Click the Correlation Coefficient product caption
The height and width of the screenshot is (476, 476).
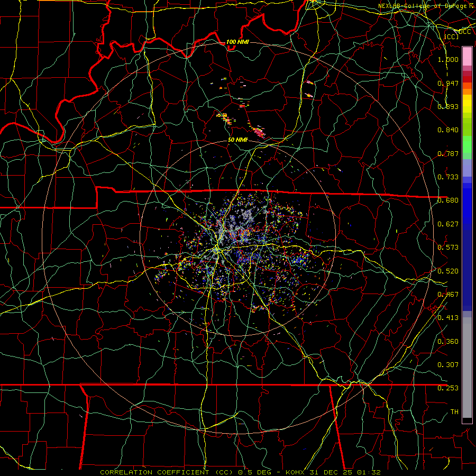pos(240,472)
